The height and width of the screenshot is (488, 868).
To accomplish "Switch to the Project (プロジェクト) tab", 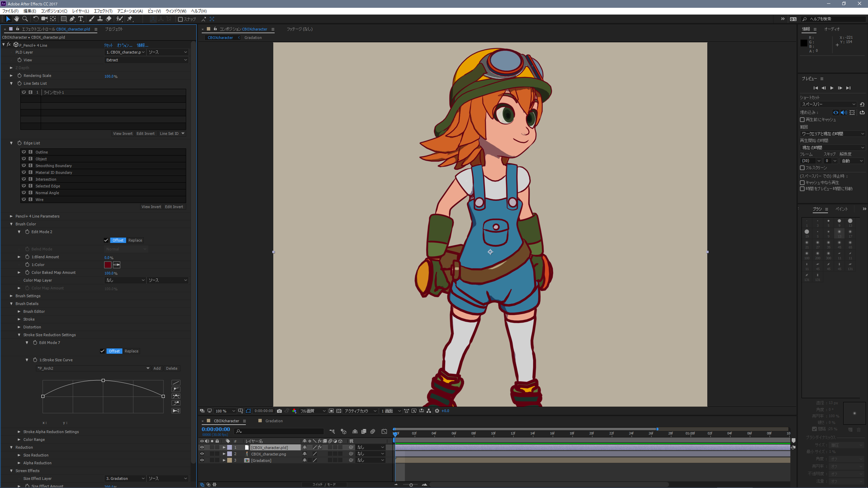I will pyautogui.click(x=114, y=29).
